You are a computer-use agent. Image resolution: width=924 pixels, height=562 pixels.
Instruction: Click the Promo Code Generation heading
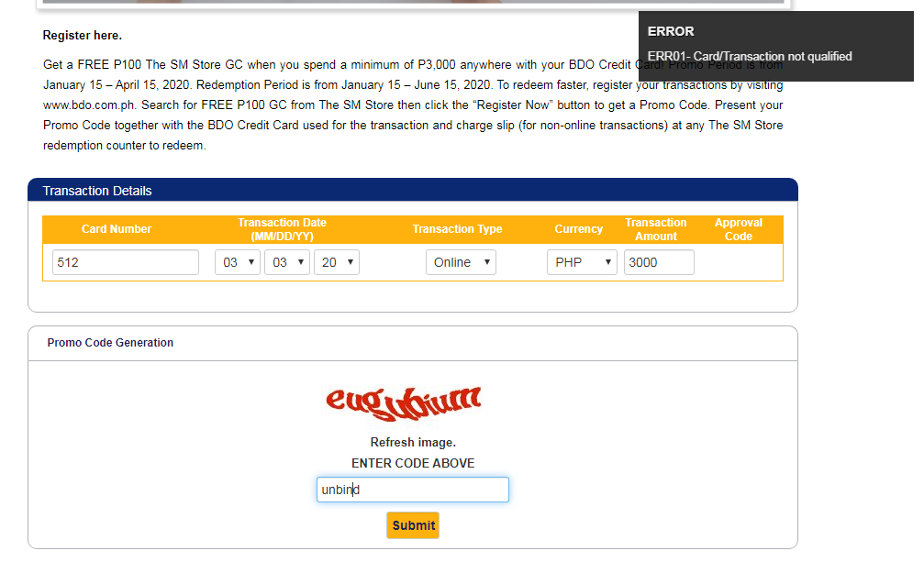(110, 343)
